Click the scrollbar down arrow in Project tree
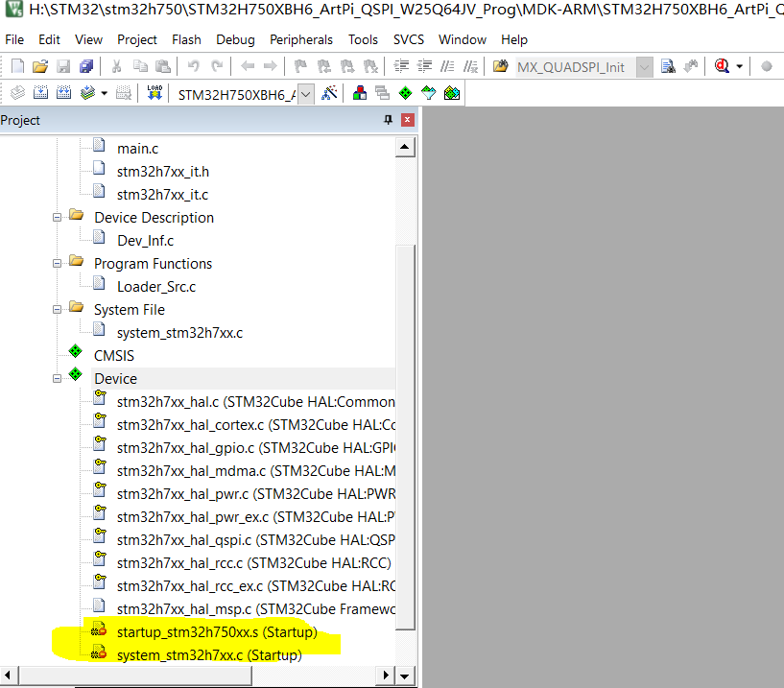This screenshot has width=784, height=688. (405, 676)
